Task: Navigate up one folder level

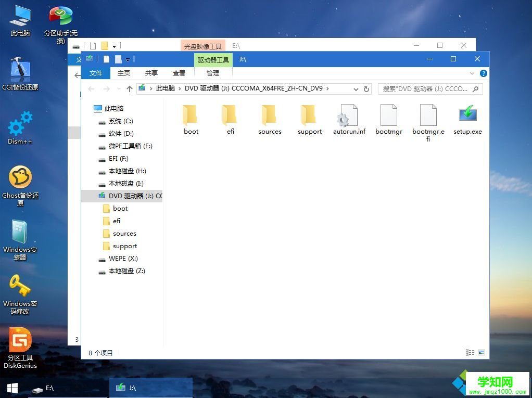Action: tap(130, 89)
